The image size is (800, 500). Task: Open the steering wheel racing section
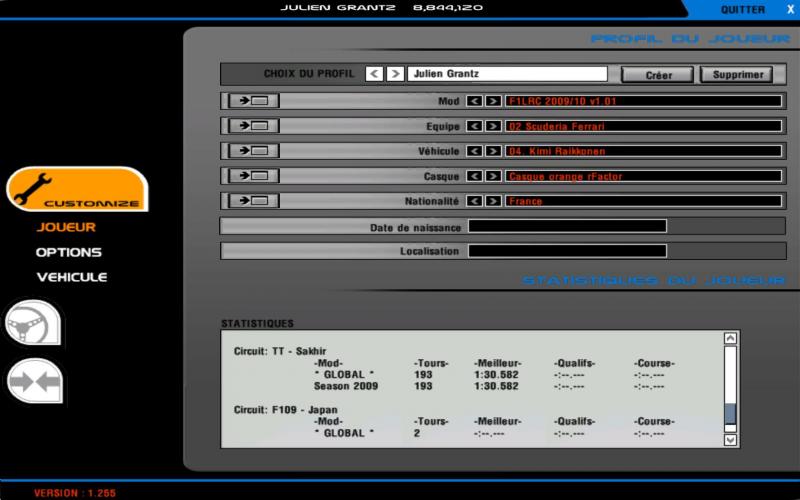tap(34, 323)
